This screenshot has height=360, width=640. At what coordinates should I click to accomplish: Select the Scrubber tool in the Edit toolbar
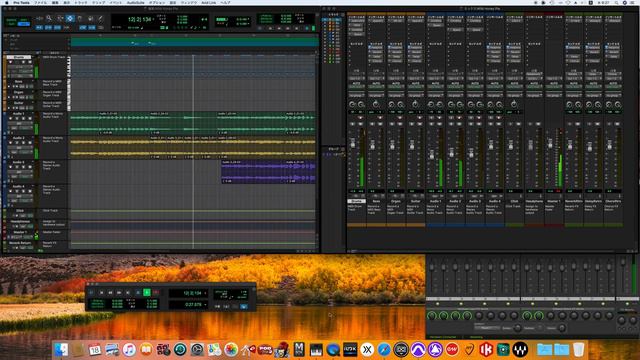(90, 18)
